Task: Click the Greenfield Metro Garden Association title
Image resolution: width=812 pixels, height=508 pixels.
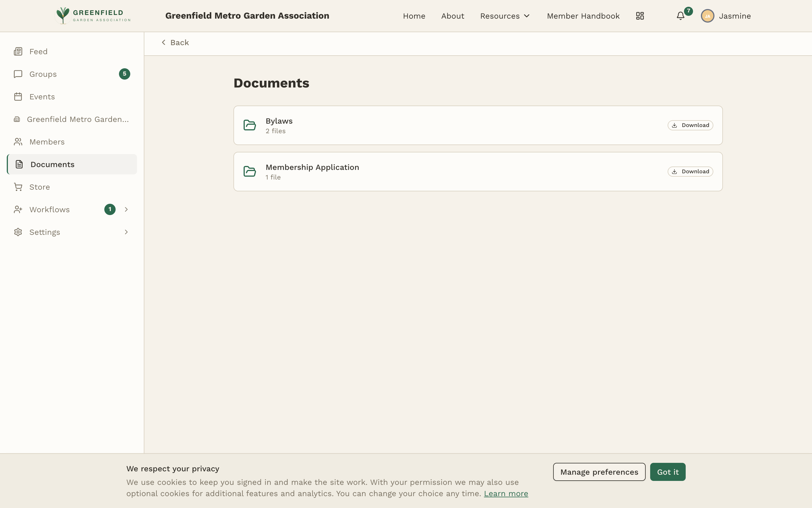Action: pyautogui.click(x=247, y=16)
